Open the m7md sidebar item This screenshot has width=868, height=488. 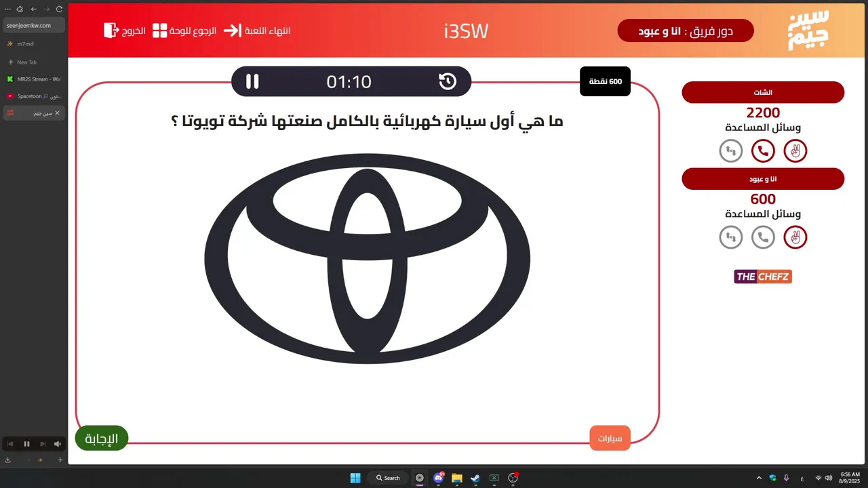(x=34, y=44)
